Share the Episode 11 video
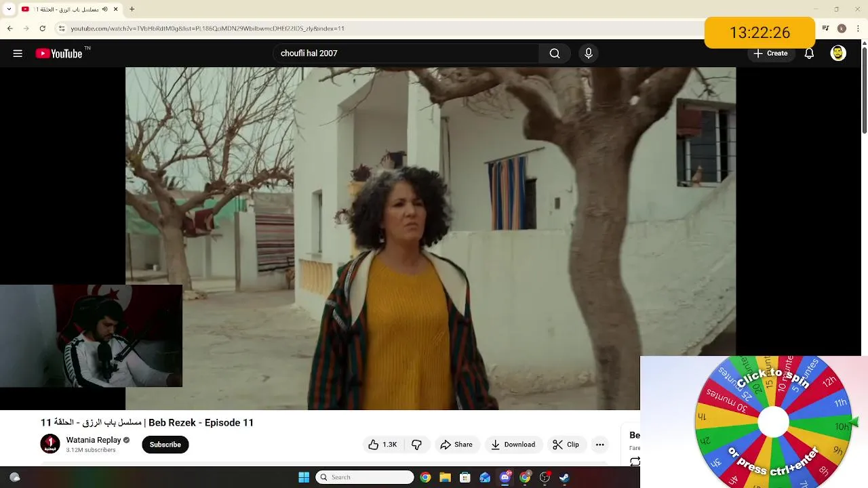The image size is (868, 488). [x=456, y=445]
